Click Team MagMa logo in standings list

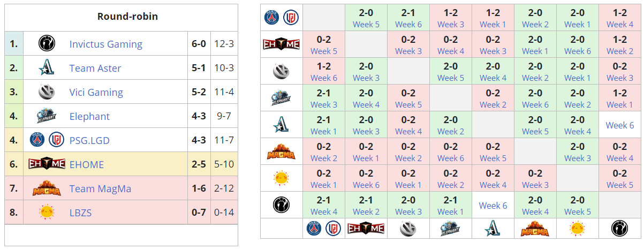pyautogui.click(x=47, y=188)
